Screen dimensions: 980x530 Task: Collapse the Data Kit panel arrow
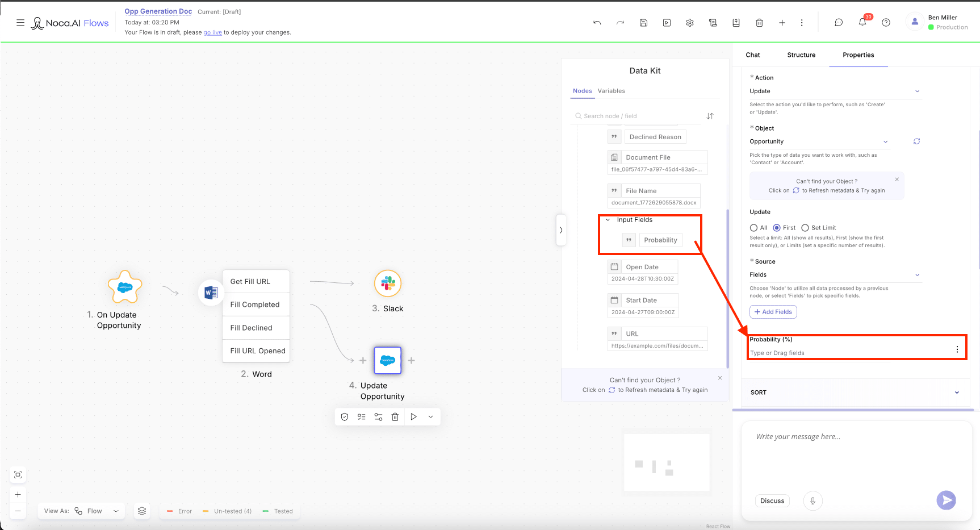pyautogui.click(x=561, y=230)
